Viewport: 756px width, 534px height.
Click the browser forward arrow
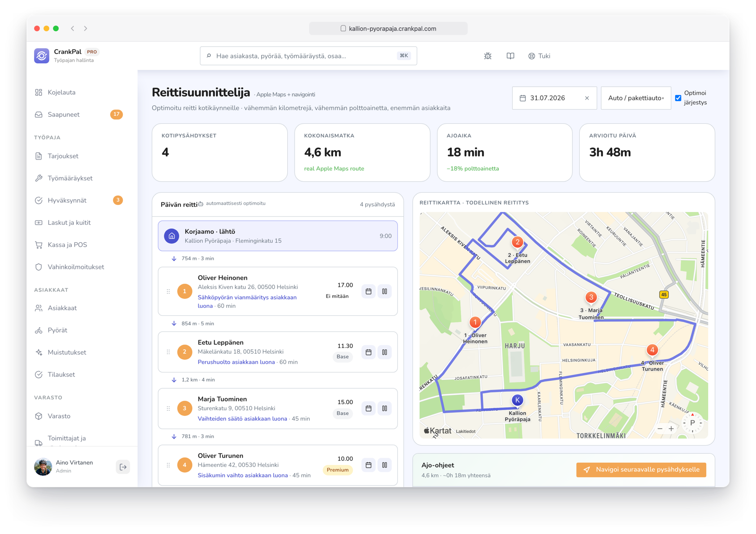pyautogui.click(x=86, y=28)
